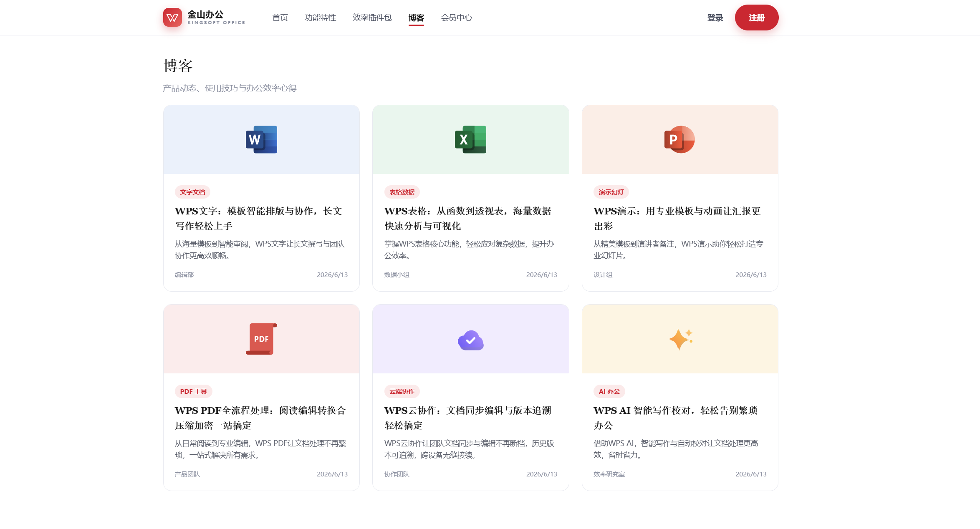980x529 pixels.
Task: Click the PDF document icon
Action: pyautogui.click(x=261, y=339)
